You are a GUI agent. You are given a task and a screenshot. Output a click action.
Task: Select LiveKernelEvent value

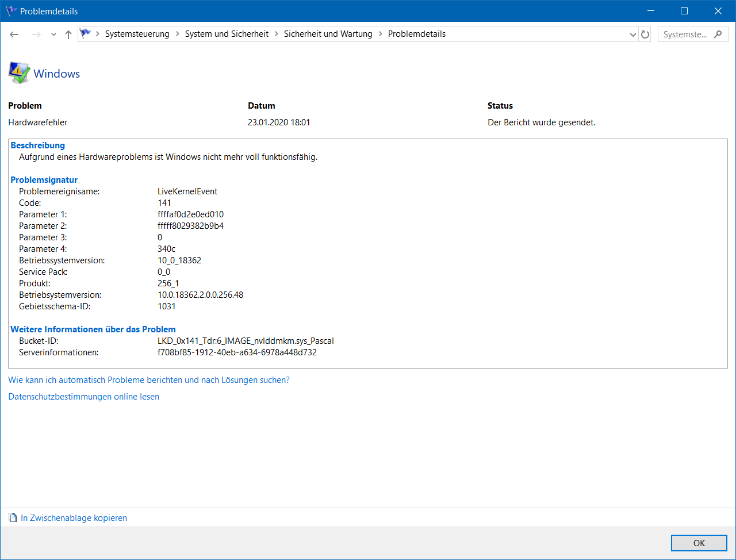pyautogui.click(x=187, y=191)
